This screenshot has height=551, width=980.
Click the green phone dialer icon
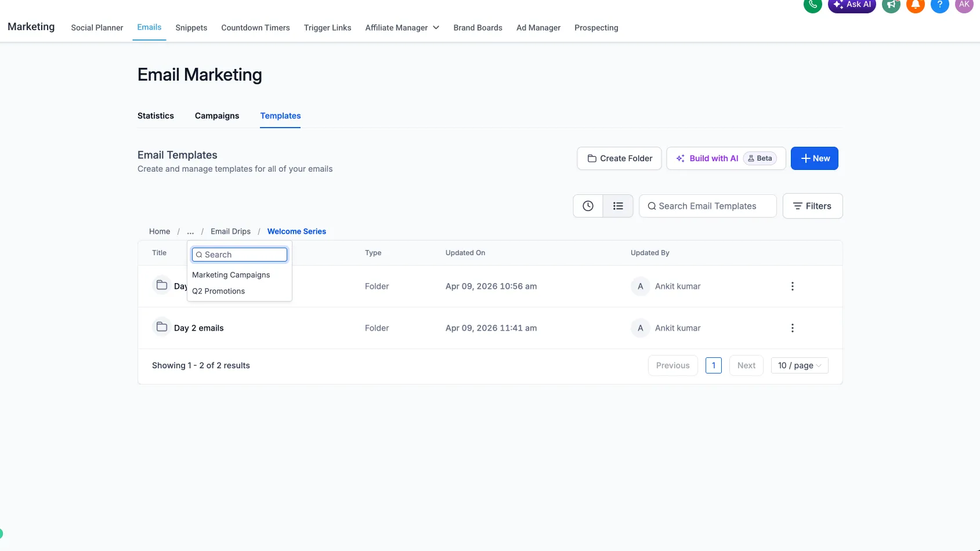(x=812, y=5)
